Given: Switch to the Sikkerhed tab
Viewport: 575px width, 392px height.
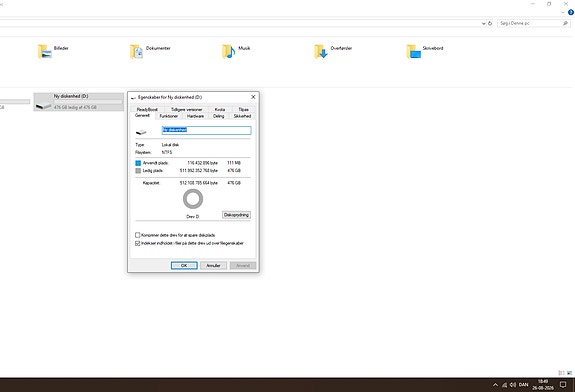Looking at the screenshot, I should 242,116.
